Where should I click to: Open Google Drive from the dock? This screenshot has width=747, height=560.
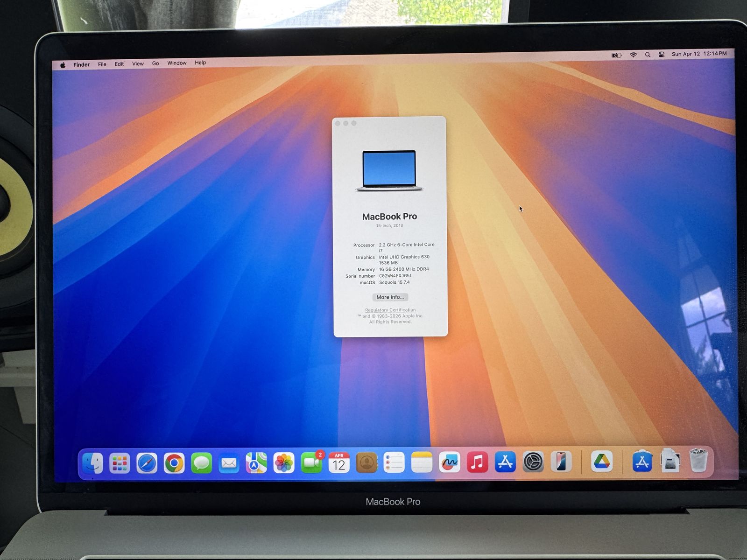point(601,462)
